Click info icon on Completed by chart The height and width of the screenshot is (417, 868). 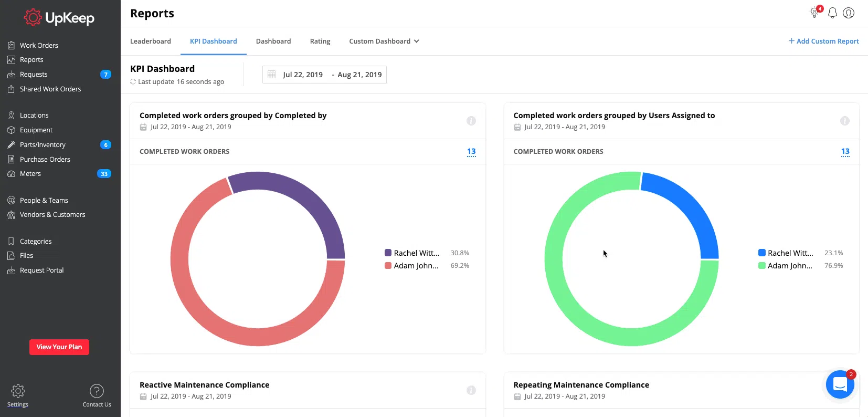click(471, 121)
